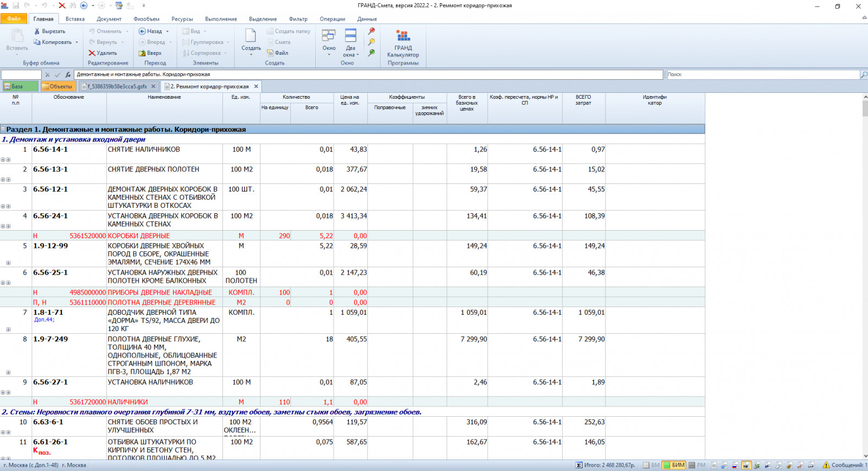
Task: Close the f_5386359b58e3cca5.gsfx tab
Action: [154, 86]
